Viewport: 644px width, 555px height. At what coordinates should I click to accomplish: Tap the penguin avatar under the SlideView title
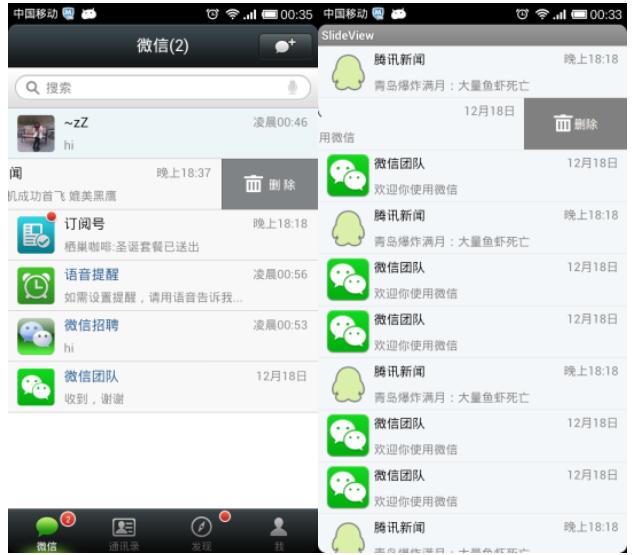348,73
